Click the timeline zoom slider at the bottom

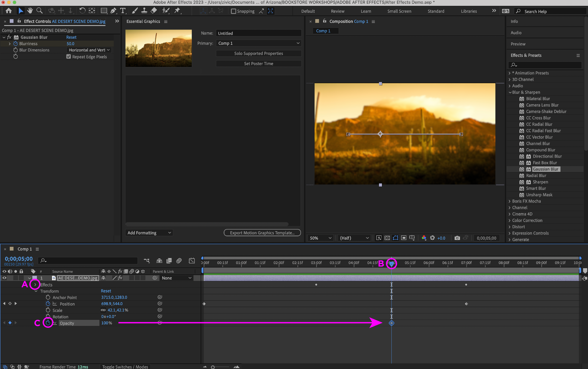pyautogui.click(x=213, y=367)
